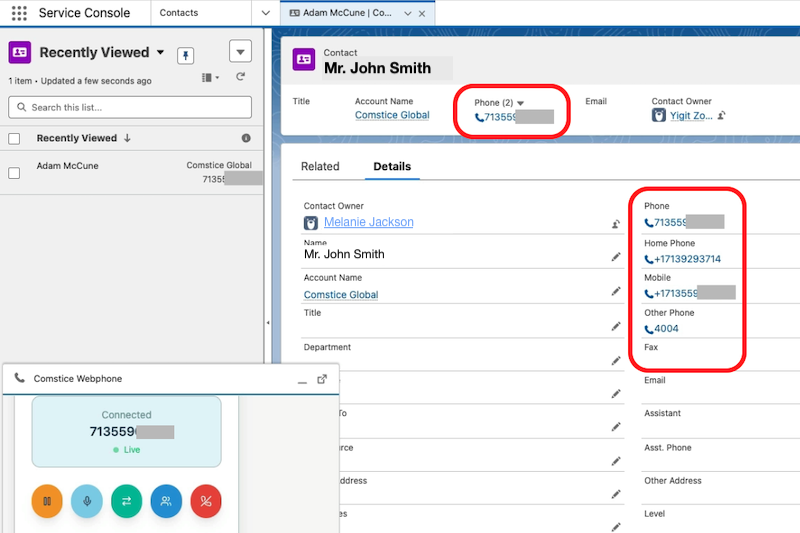Start a conference with blue people button
This screenshot has height=533, width=800.
(x=166, y=501)
